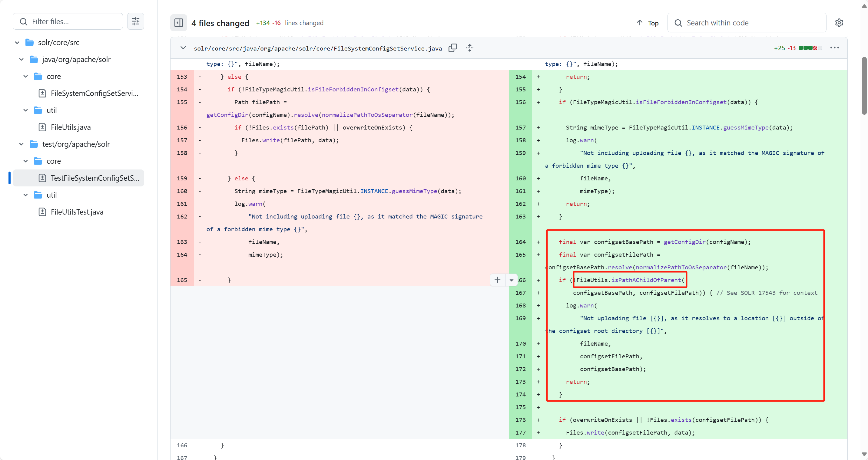Open the diff view settings gear

tap(839, 23)
